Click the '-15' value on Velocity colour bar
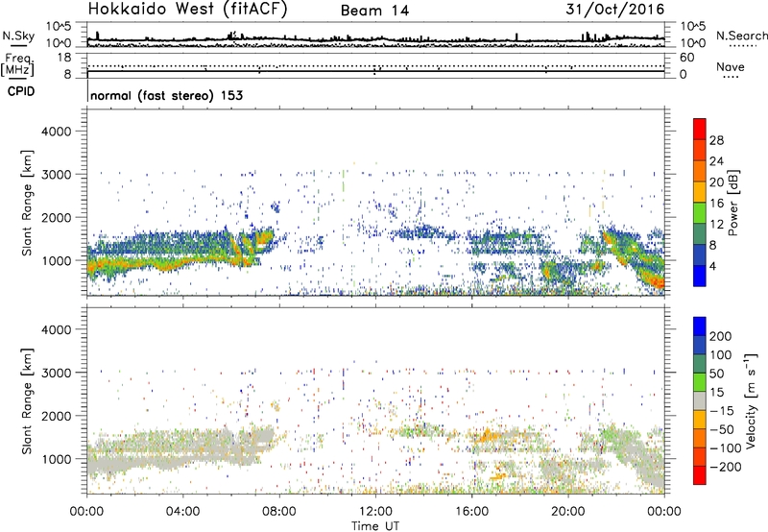This screenshot has width=768, height=532. (723, 411)
